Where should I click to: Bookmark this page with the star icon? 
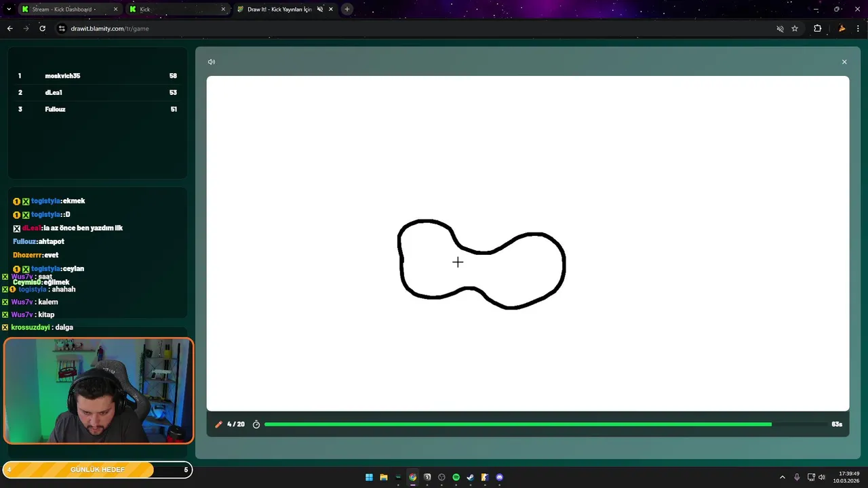pos(795,28)
